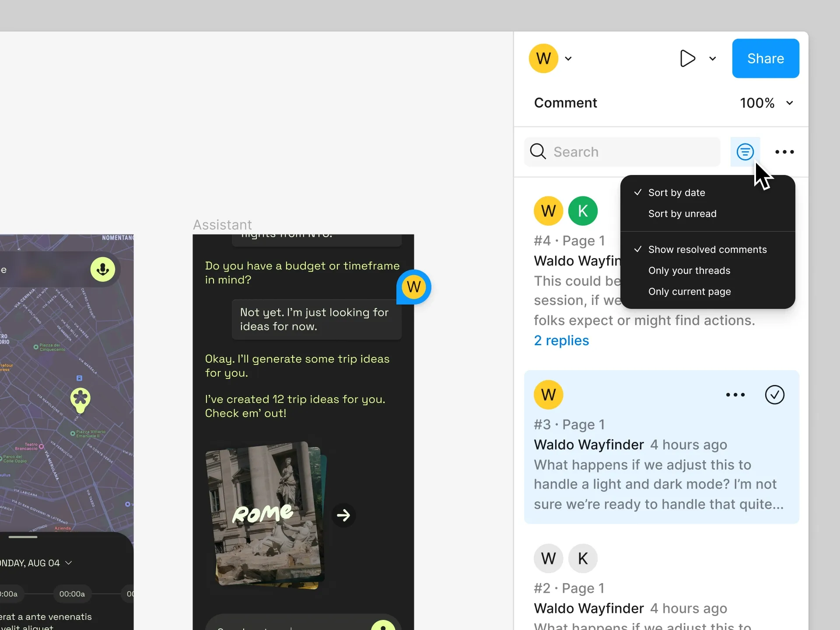This screenshot has height=630, width=840.
Task: Expand the chevron next to user avatar
Action: pos(568,59)
